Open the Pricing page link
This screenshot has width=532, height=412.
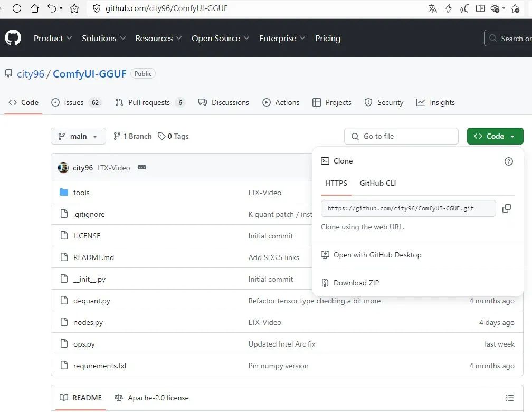(328, 39)
